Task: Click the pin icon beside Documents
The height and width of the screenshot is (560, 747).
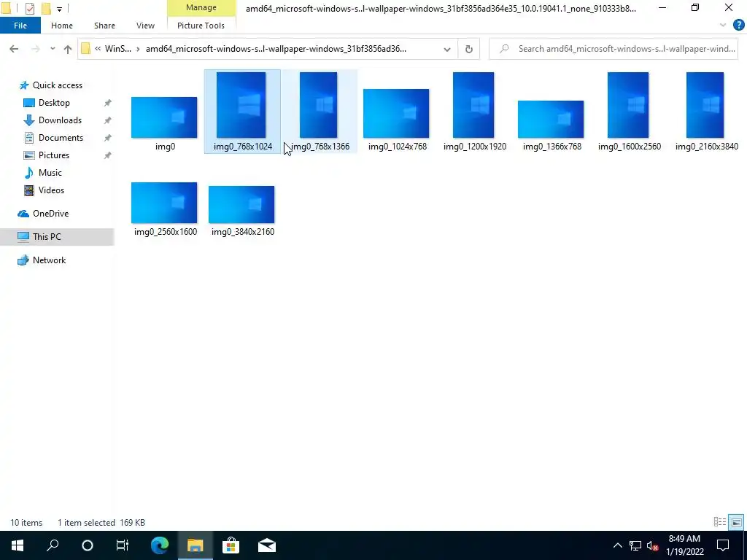Action: pyautogui.click(x=108, y=138)
